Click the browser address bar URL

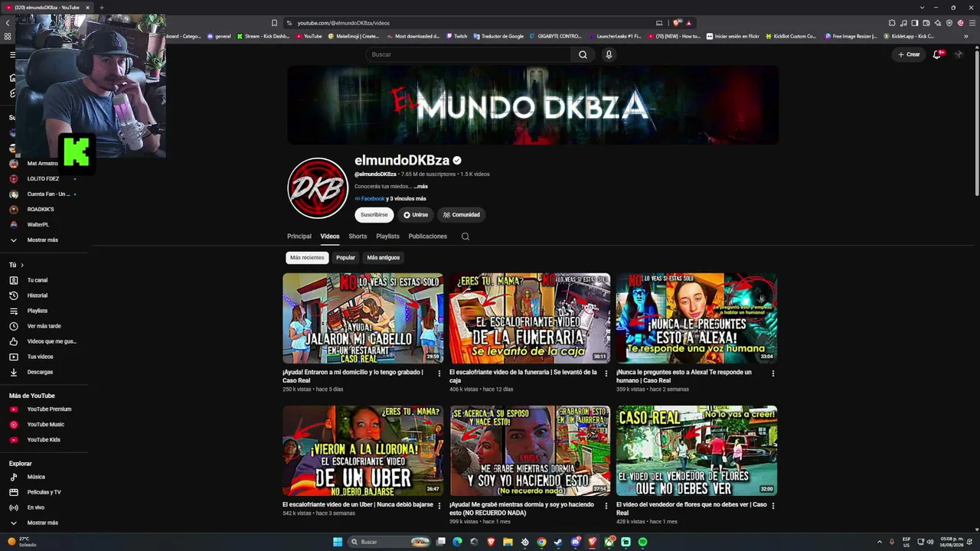343,23
